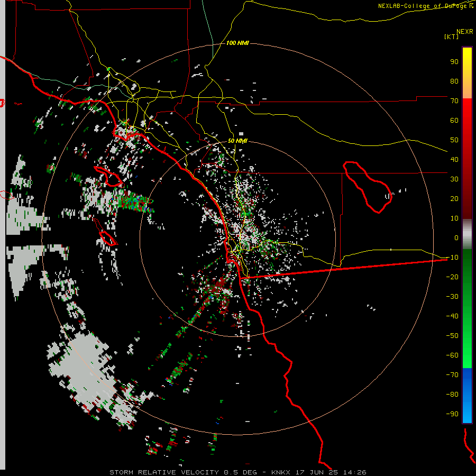Click the 80 value on the velocity scale

[454, 81]
